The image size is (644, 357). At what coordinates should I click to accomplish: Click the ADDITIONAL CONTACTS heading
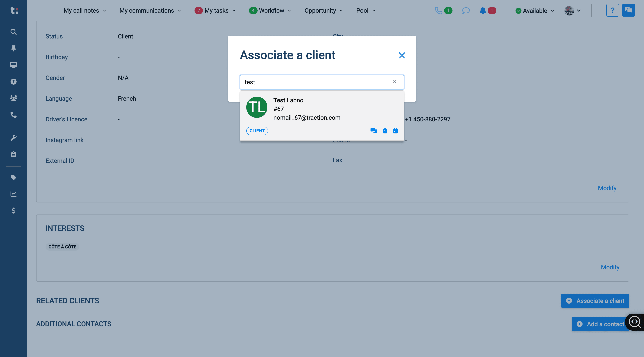tap(74, 324)
